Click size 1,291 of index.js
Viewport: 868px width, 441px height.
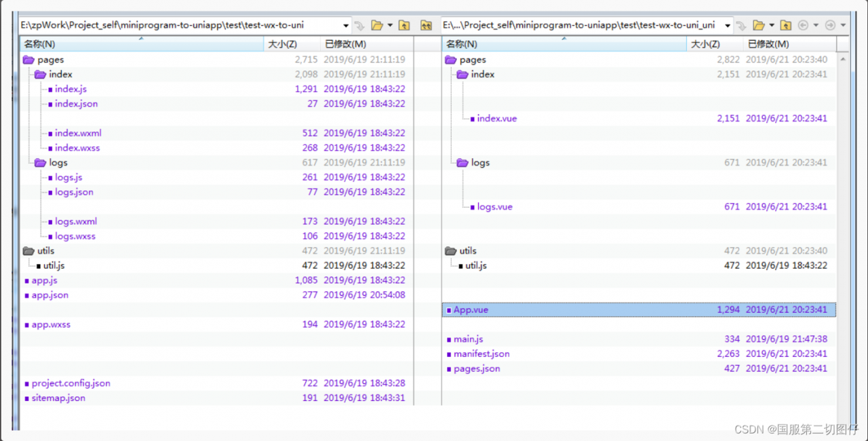point(307,89)
